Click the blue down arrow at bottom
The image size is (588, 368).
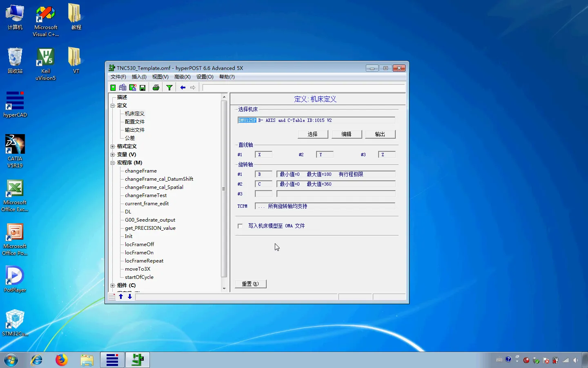tap(130, 296)
